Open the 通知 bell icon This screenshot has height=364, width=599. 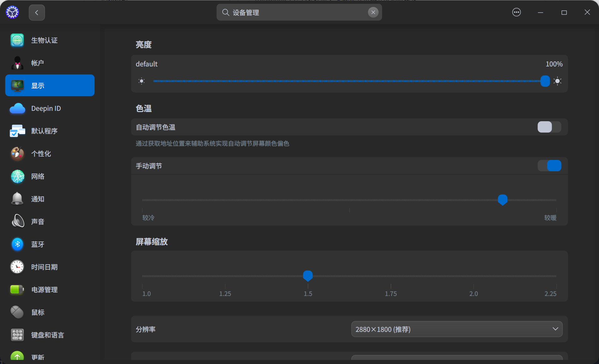[x=17, y=199]
